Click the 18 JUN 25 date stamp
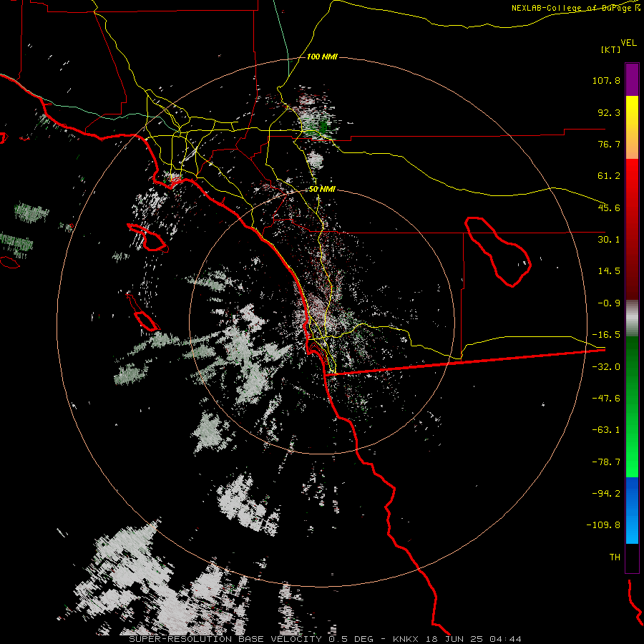This screenshot has height=644, width=644. tap(454, 639)
